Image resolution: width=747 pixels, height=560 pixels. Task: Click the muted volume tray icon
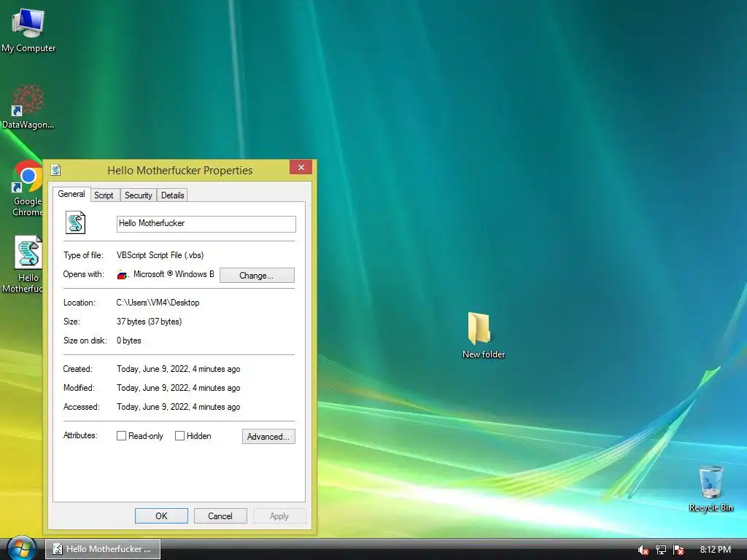(x=643, y=550)
